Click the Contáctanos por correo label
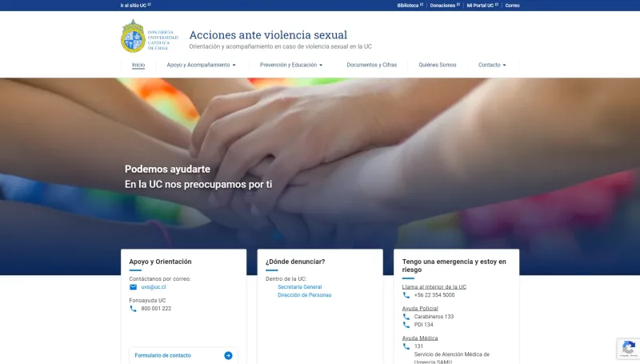This screenshot has height=364, width=640. 159,279
